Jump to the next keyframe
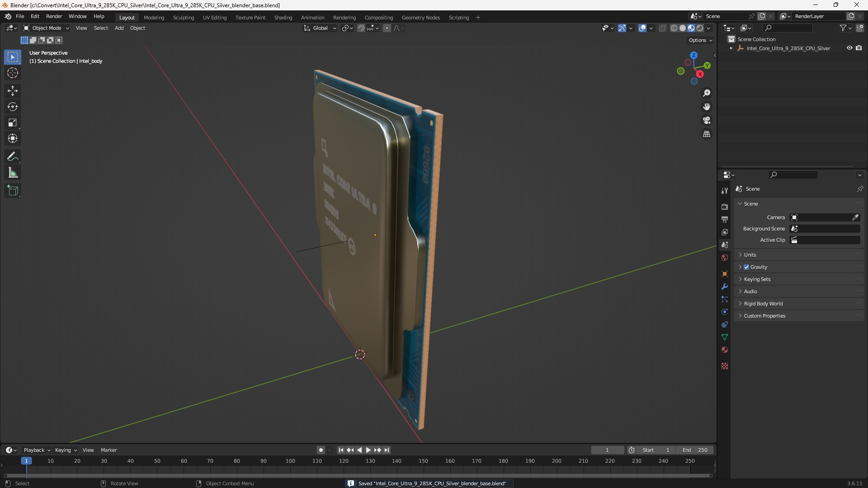The width and height of the screenshot is (868, 488). point(377,450)
